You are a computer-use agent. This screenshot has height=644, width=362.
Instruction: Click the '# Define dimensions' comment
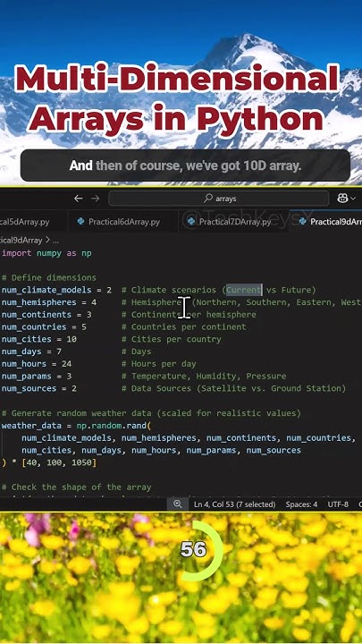tap(49, 277)
